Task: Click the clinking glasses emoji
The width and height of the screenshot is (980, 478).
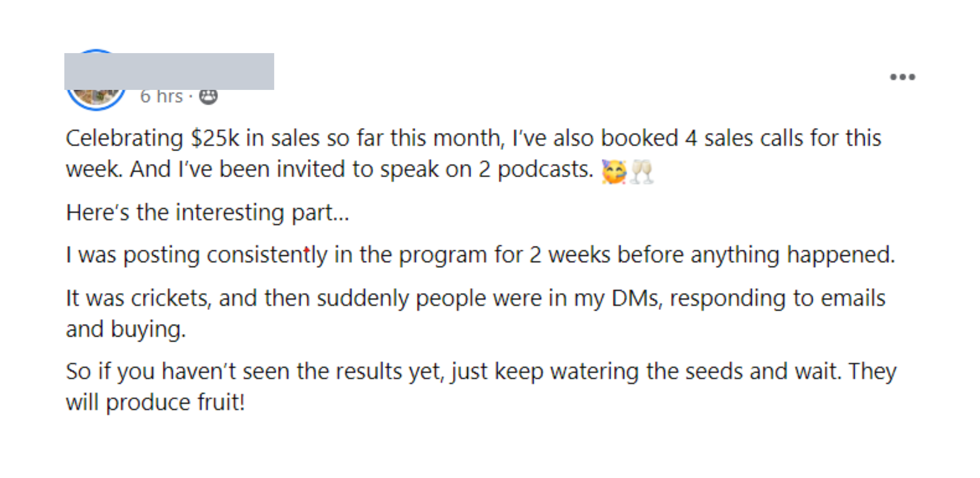Action: tap(642, 171)
